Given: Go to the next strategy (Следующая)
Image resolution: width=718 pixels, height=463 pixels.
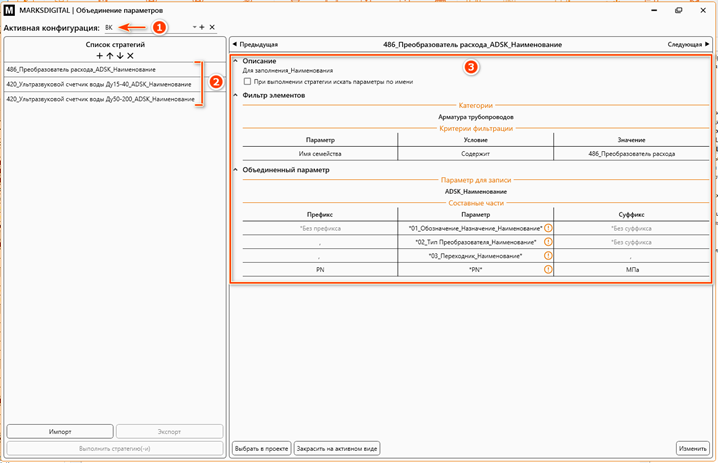Looking at the screenshot, I should coord(689,45).
